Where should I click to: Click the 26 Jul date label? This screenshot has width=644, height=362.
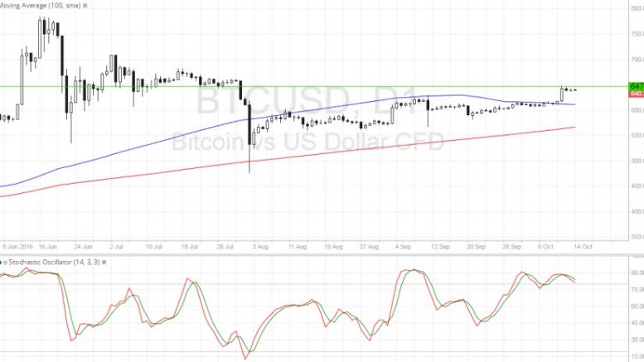(227, 246)
